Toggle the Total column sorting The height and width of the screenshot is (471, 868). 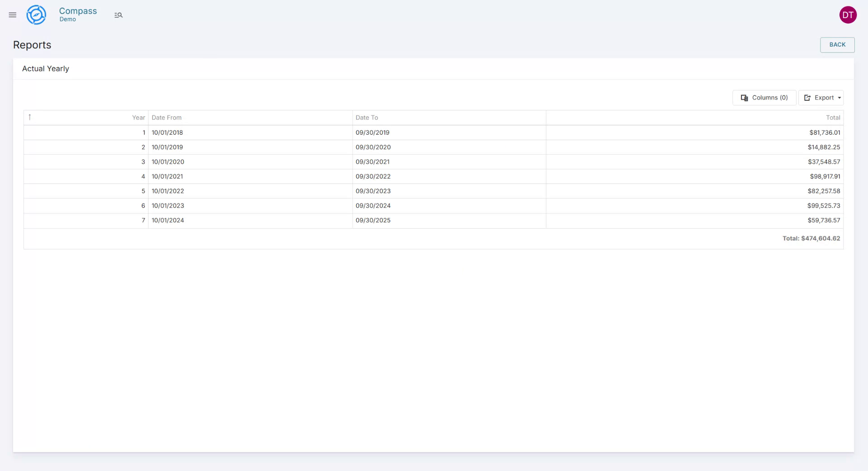(833, 117)
